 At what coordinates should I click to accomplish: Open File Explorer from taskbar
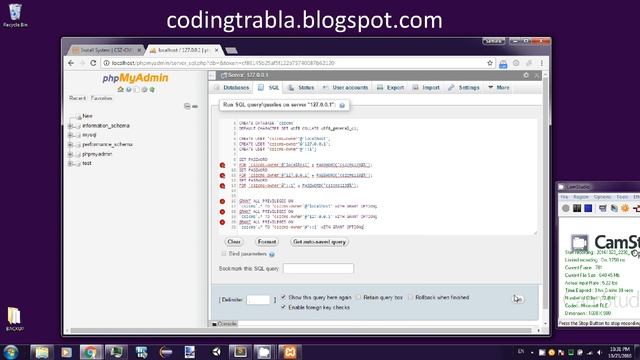click(x=41, y=352)
